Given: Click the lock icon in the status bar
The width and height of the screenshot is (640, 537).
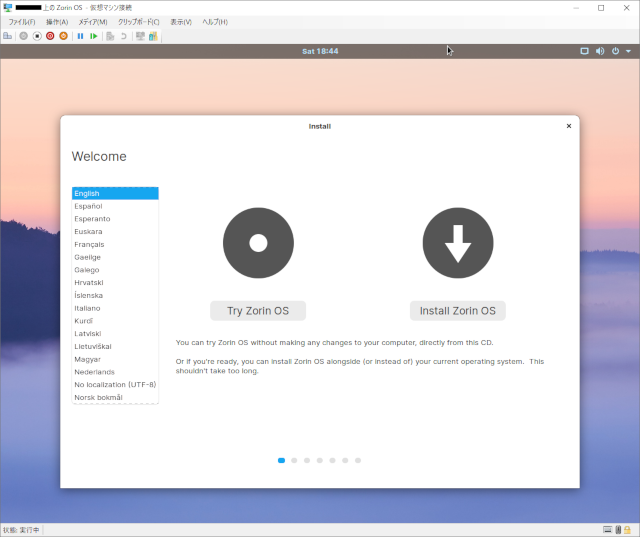Looking at the screenshot, I should (x=627, y=530).
